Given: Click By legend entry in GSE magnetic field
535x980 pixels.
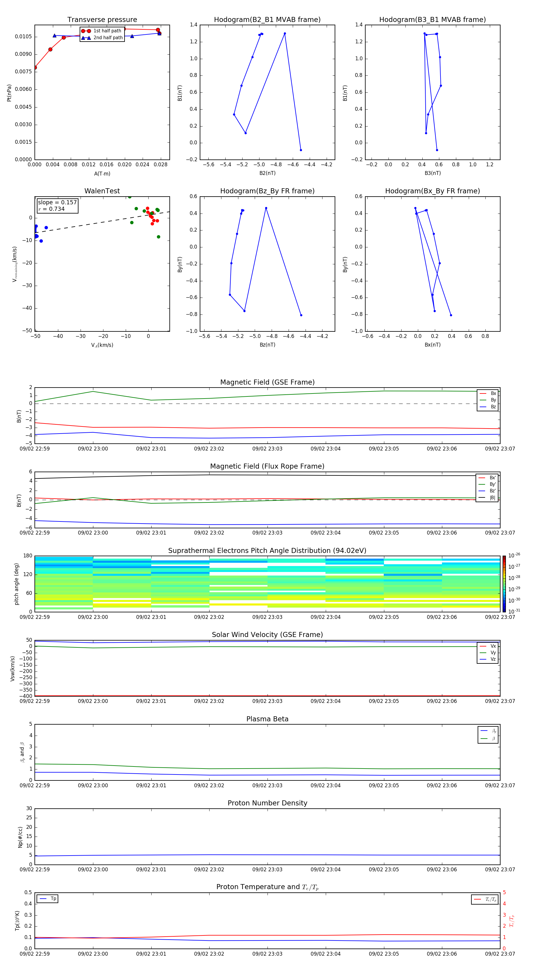Looking at the screenshot, I should (x=488, y=400).
